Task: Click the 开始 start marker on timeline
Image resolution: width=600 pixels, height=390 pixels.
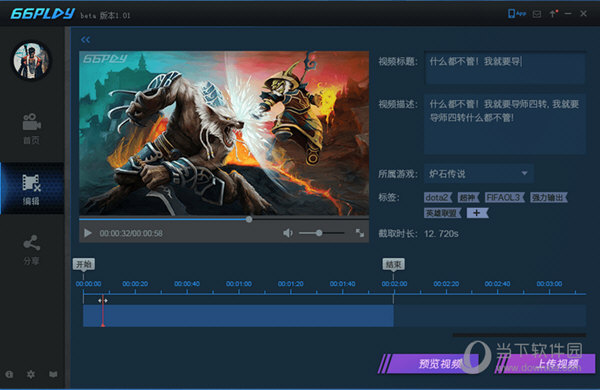Action: pos(83,264)
